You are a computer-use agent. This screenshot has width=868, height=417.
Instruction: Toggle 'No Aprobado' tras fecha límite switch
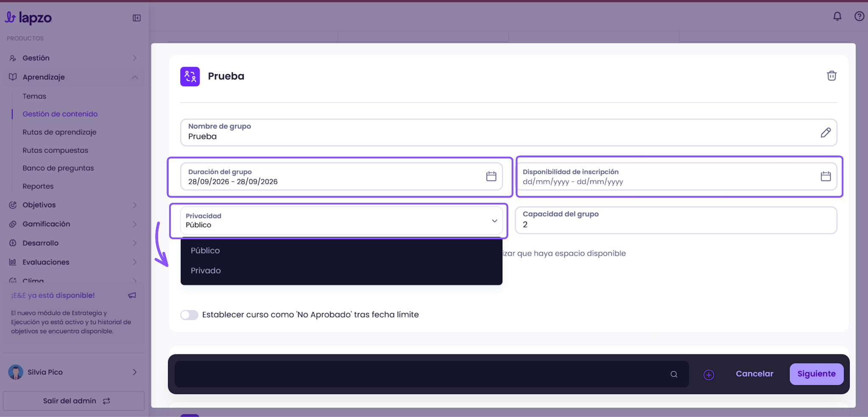pos(189,315)
